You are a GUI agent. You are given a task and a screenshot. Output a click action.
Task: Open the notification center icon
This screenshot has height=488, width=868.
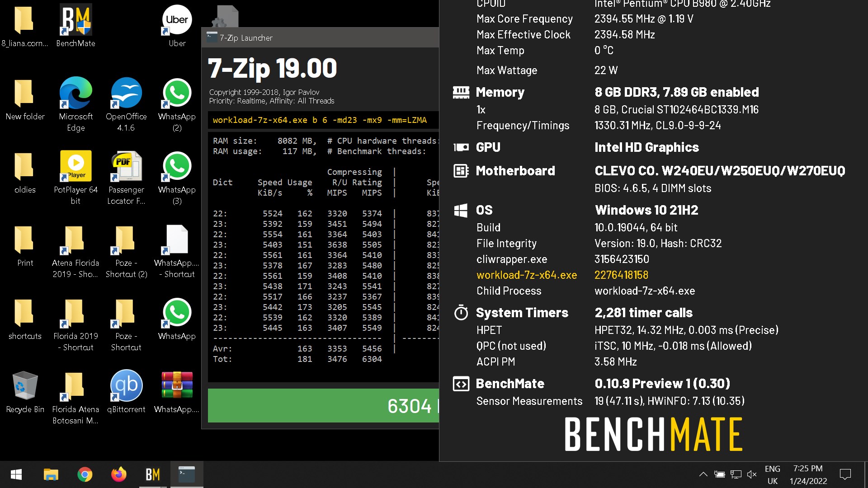(845, 474)
